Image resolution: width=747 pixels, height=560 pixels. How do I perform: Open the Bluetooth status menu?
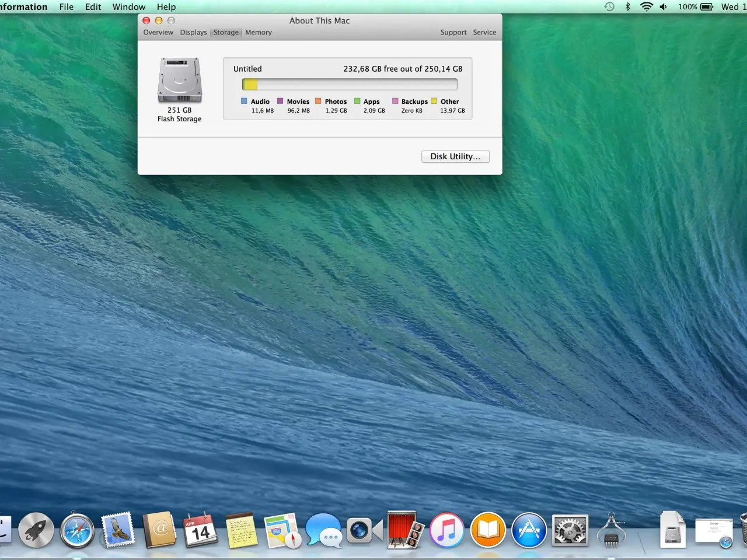coord(628,6)
